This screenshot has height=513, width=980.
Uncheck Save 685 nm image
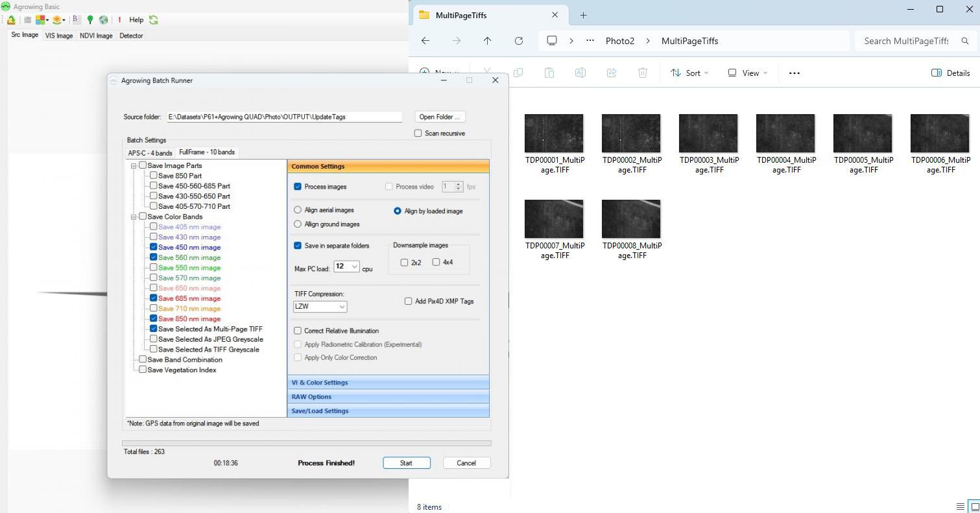[x=154, y=298]
